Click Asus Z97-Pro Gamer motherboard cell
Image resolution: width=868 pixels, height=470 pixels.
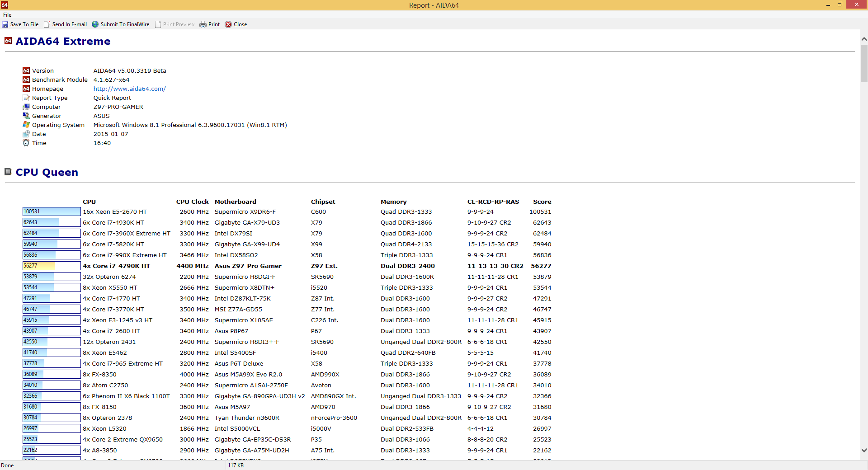(x=248, y=266)
